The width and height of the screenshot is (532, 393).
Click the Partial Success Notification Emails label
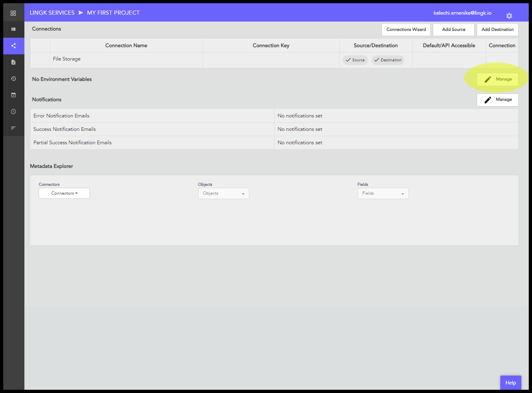pyautogui.click(x=72, y=143)
